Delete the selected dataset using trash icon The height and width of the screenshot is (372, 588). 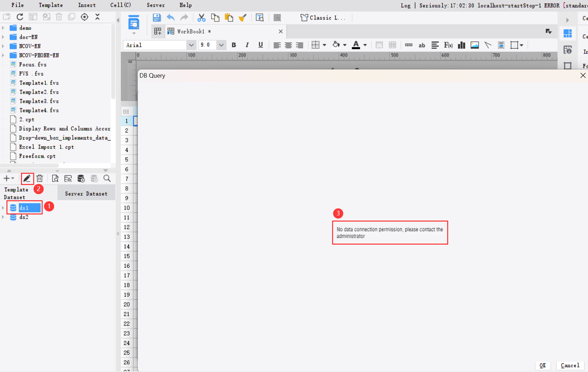(x=40, y=179)
